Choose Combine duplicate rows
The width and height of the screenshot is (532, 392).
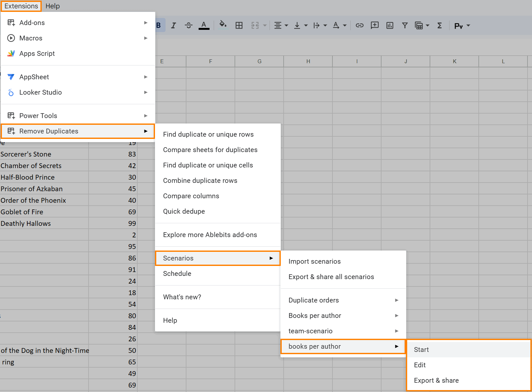[x=218, y=181]
